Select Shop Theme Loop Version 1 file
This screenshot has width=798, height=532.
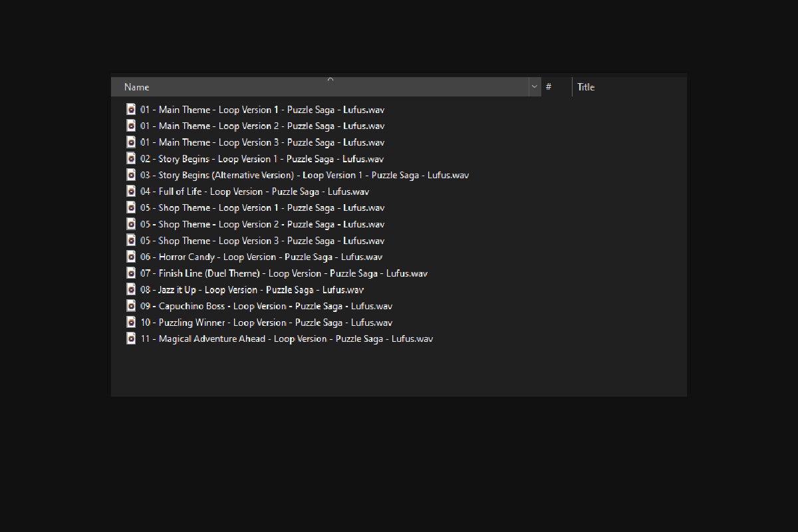262,208
